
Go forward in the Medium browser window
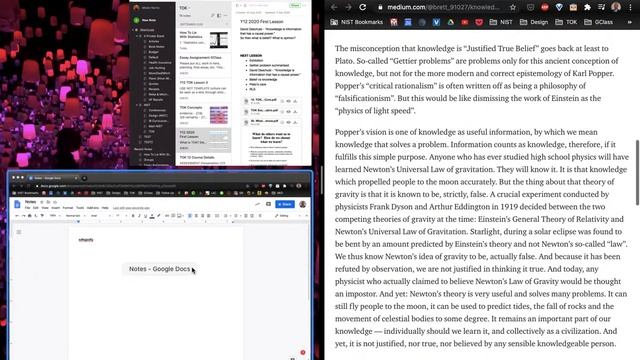(x=348, y=7)
